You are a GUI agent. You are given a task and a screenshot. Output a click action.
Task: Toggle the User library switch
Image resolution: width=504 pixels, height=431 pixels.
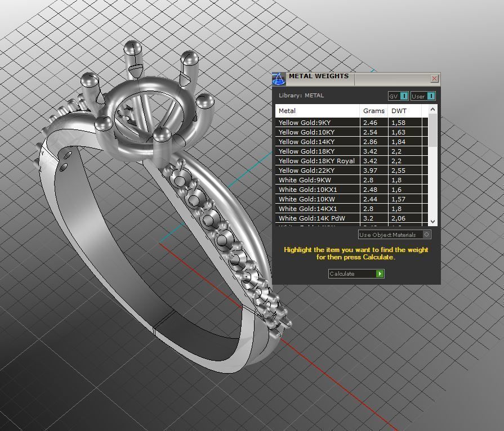click(x=431, y=96)
